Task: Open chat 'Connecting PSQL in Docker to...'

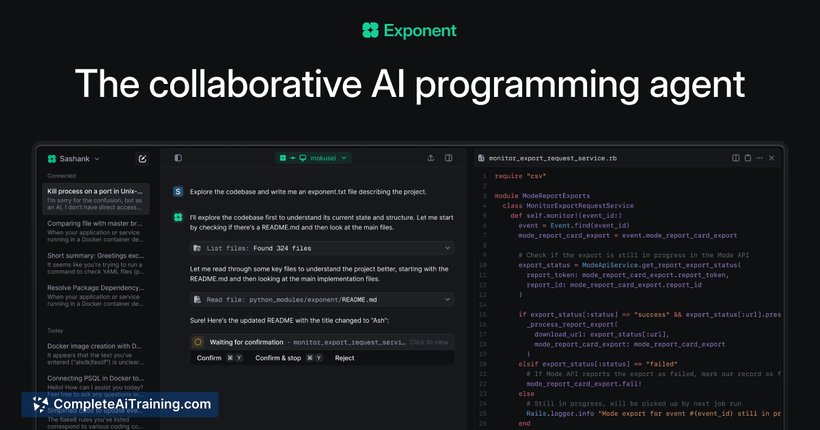Action: (x=96, y=386)
